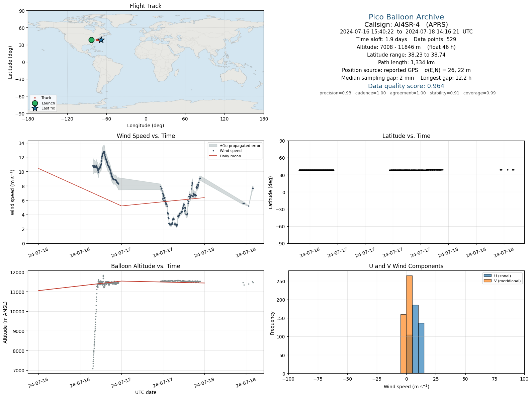Click the Altitude: 7008 - 11846 m line
532x398 pixels.
pos(406,47)
